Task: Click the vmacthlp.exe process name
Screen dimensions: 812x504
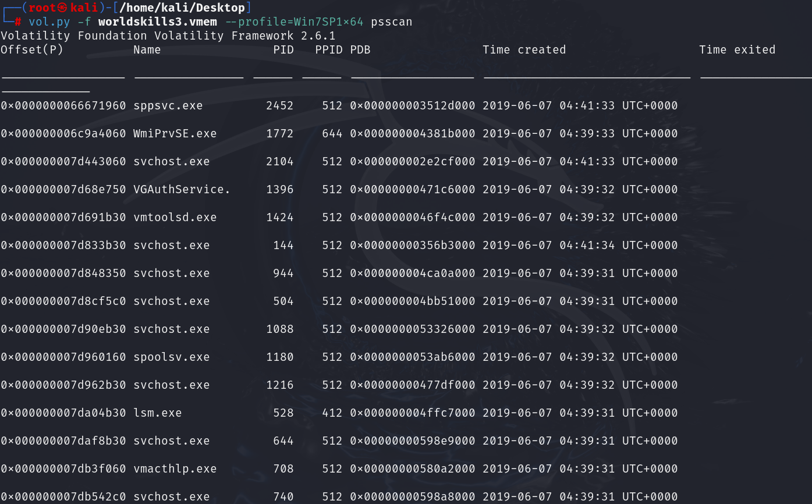Action: [x=175, y=468]
